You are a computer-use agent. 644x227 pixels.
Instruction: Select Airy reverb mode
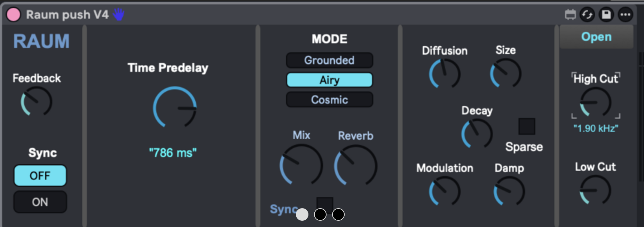coord(329,80)
